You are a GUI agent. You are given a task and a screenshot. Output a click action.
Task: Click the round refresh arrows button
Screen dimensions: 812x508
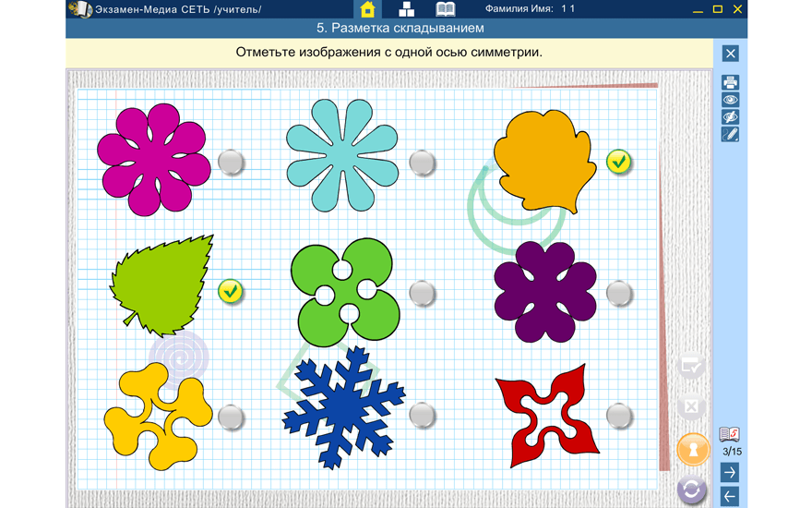692,490
